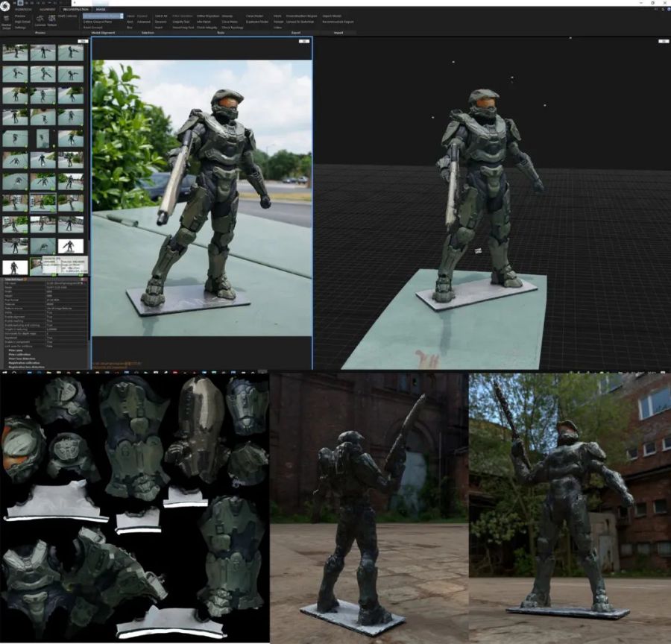The width and height of the screenshot is (671, 644).
Task: Click Import Model
Action: click(x=332, y=16)
